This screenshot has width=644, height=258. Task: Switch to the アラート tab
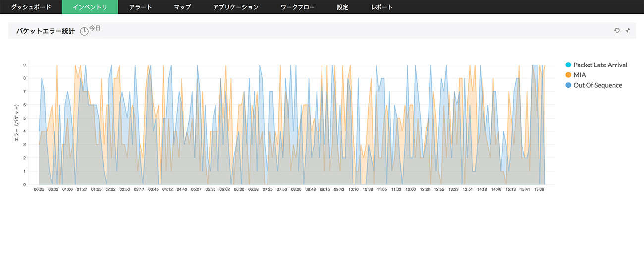pos(140,7)
